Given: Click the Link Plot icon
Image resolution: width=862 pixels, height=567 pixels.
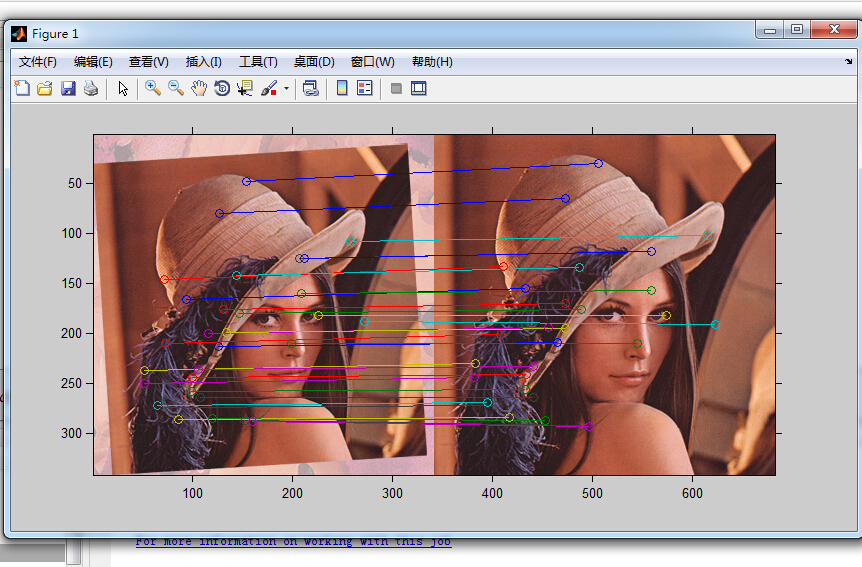Looking at the screenshot, I should pos(311,88).
